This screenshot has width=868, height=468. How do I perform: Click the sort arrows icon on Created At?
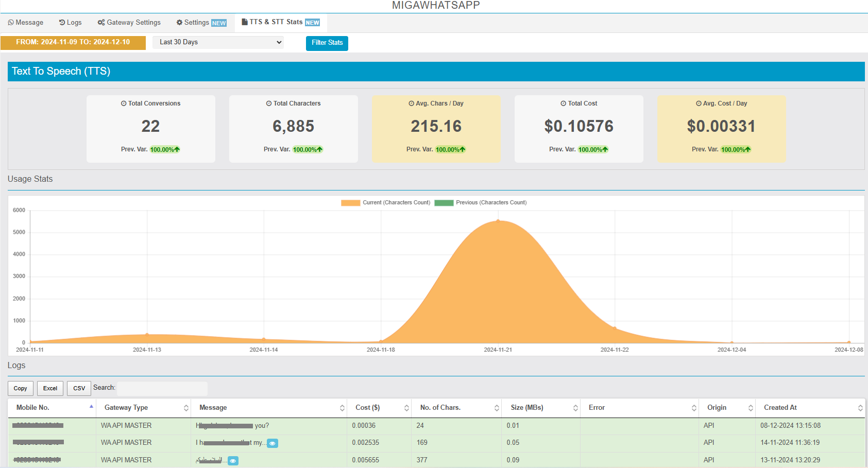click(860, 408)
